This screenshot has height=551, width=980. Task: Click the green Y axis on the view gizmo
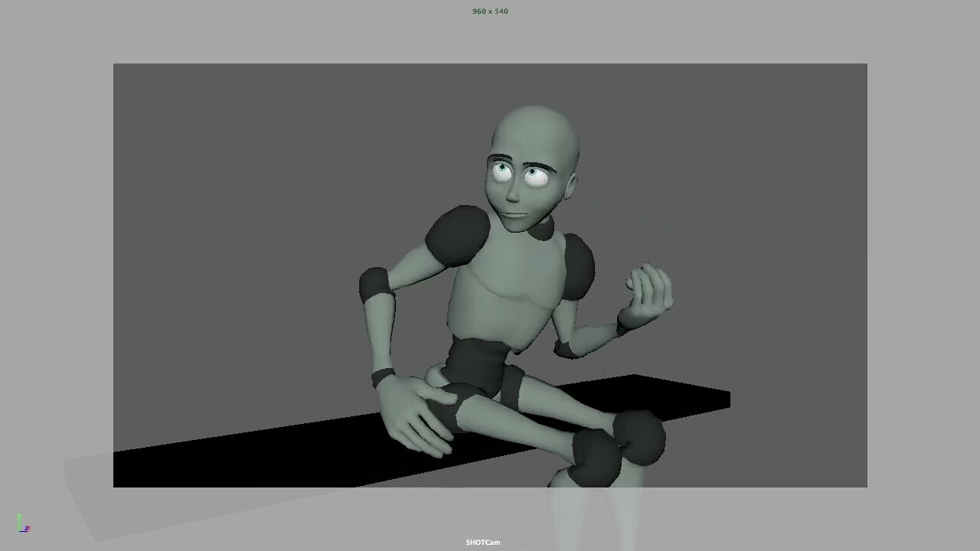coord(19,518)
